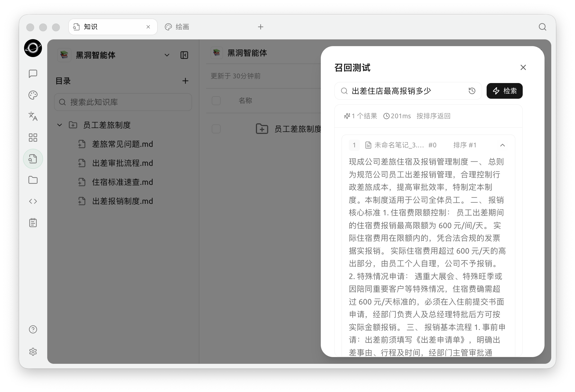Image resolution: width=575 pixels, height=392 pixels.
Task: Click the top-right global search icon
Action: (543, 27)
